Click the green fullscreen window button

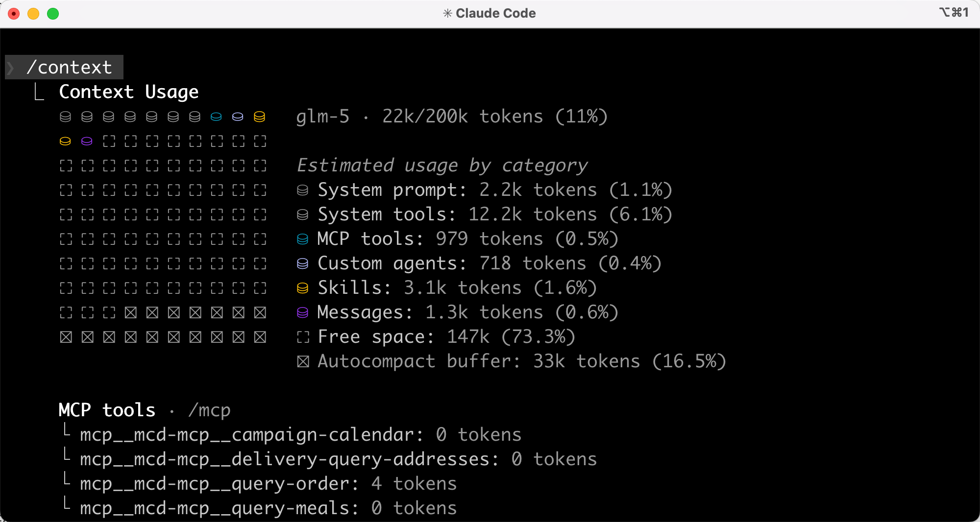tap(53, 14)
